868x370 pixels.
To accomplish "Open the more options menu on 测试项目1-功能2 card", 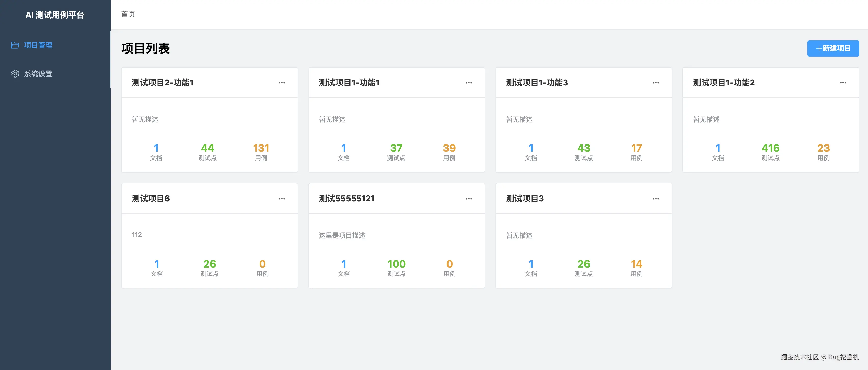I will click(x=843, y=83).
